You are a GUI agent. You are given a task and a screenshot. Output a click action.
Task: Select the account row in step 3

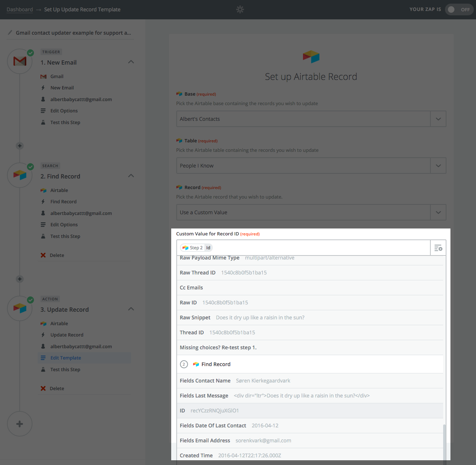click(x=81, y=346)
